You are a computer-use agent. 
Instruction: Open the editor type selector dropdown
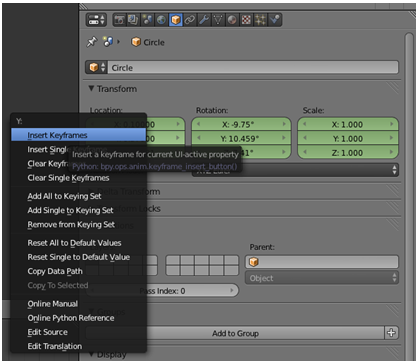click(x=96, y=20)
